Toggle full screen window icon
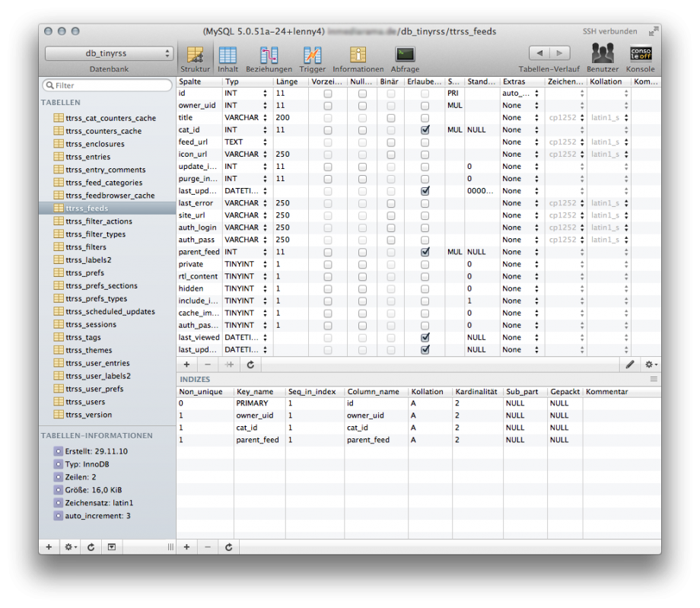700x608 pixels. 653,31
